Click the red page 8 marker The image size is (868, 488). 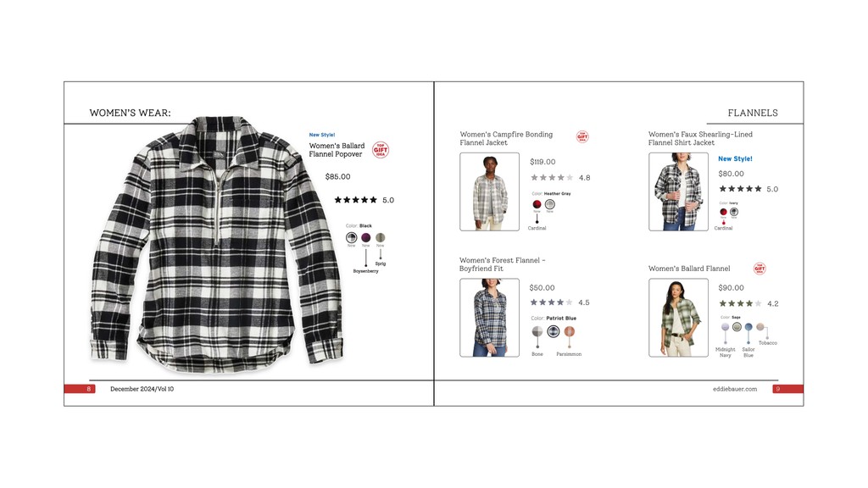point(80,389)
